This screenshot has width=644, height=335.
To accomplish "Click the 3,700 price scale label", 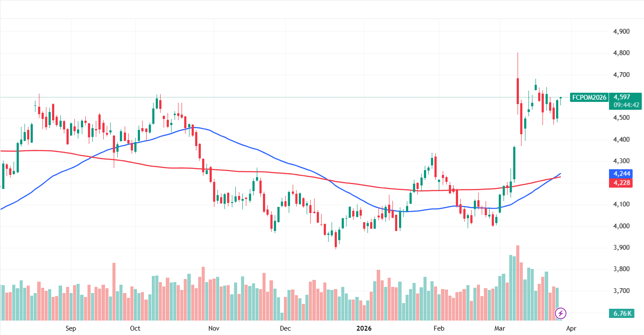I will coord(622,291).
